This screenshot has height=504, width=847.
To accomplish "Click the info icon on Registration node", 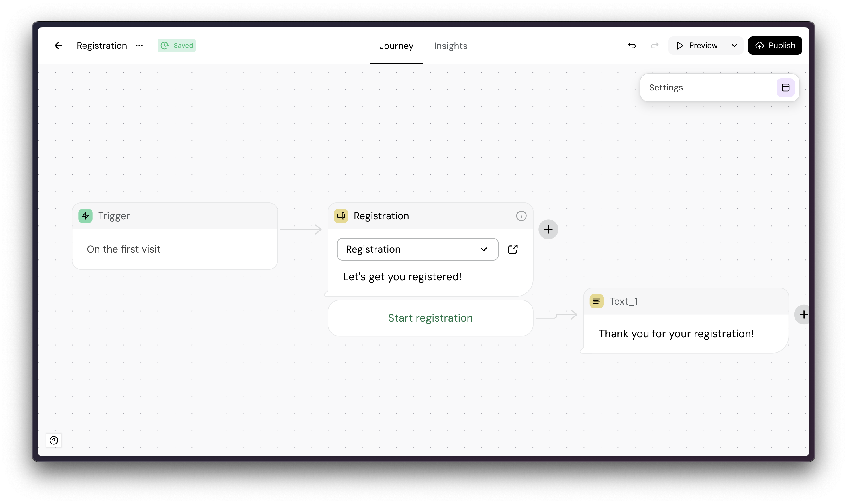I will pos(521,216).
